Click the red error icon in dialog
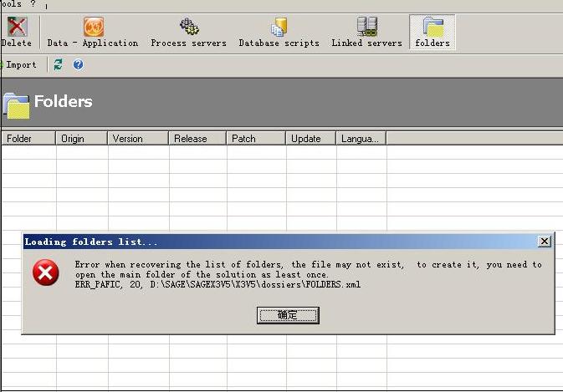The height and width of the screenshot is (392, 563). [x=45, y=272]
